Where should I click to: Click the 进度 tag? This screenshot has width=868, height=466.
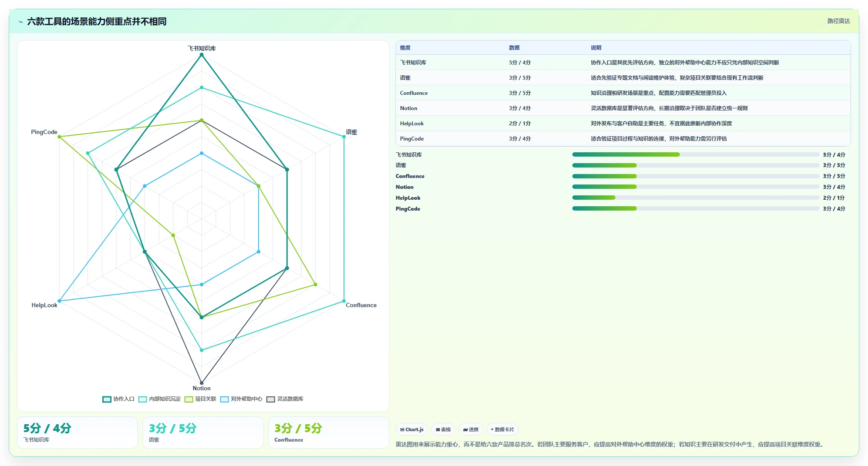[x=471, y=429]
